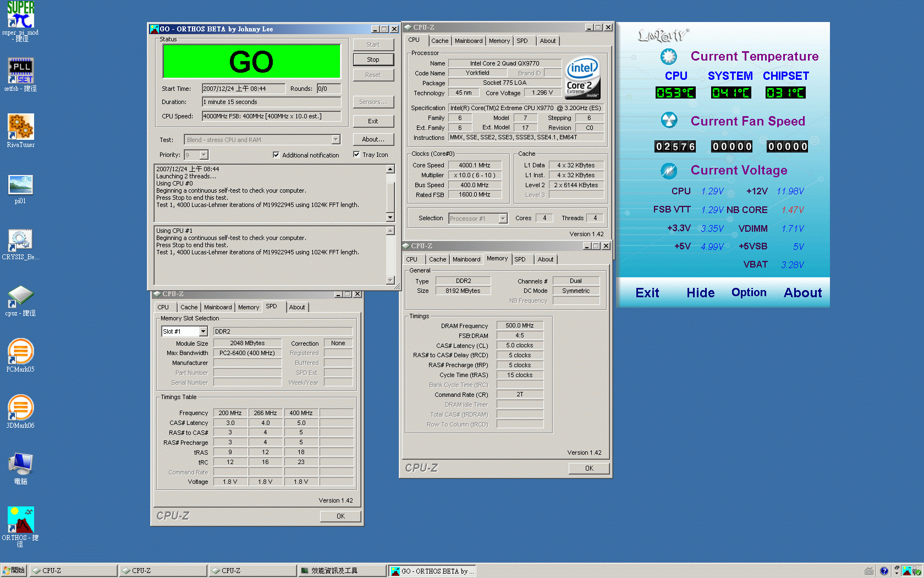The width and height of the screenshot is (924, 578).
Task: Click the ORTHOS title bar icon
Action: point(155,29)
